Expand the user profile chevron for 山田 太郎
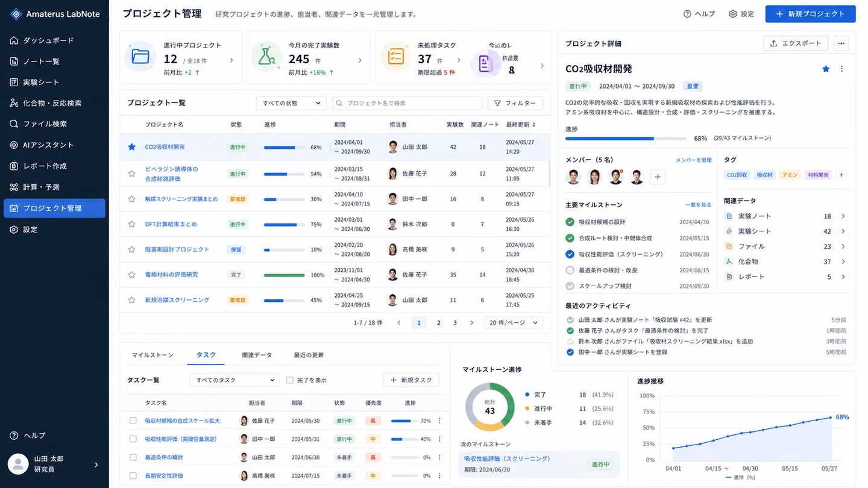 [96, 465]
